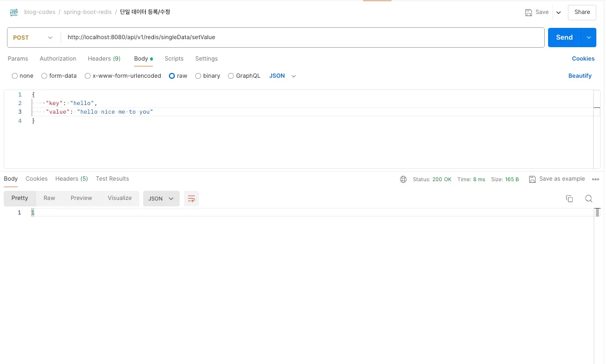Switch response view to Visualize
This screenshot has height=364, width=606.
click(x=120, y=198)
